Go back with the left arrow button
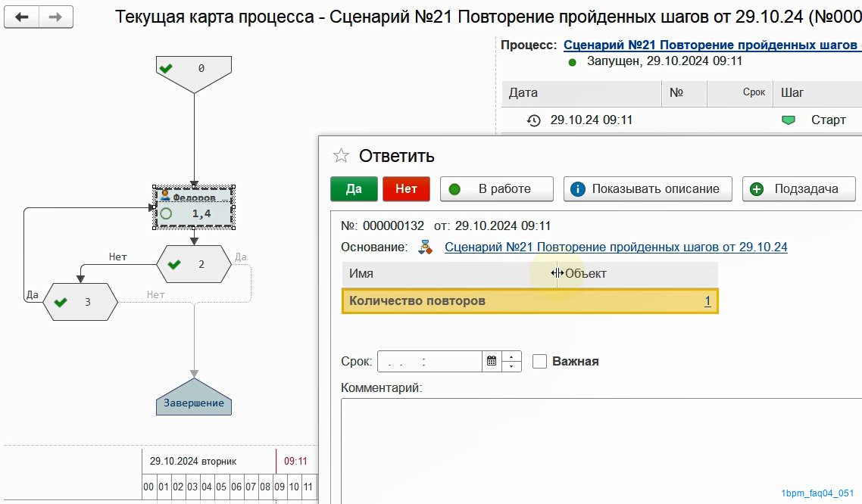Image resolution: width=862 pixels, height=504 pixels. [21, 17]
